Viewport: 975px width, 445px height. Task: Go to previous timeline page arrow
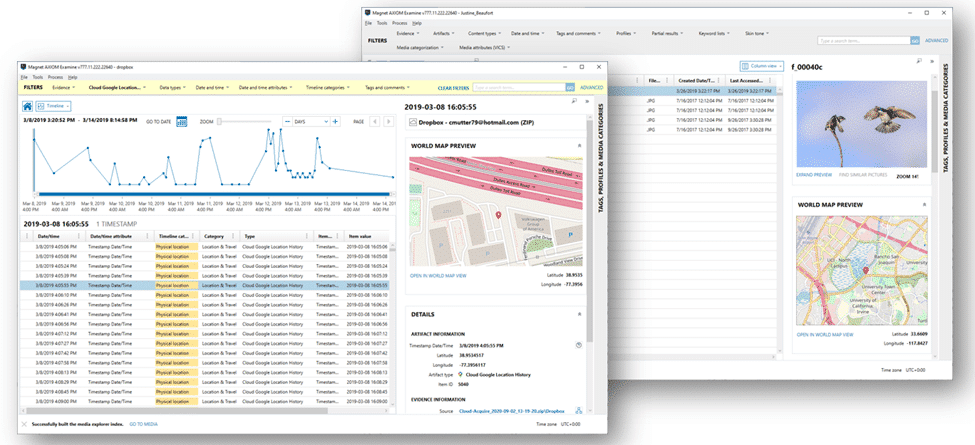tap(374, 122)
